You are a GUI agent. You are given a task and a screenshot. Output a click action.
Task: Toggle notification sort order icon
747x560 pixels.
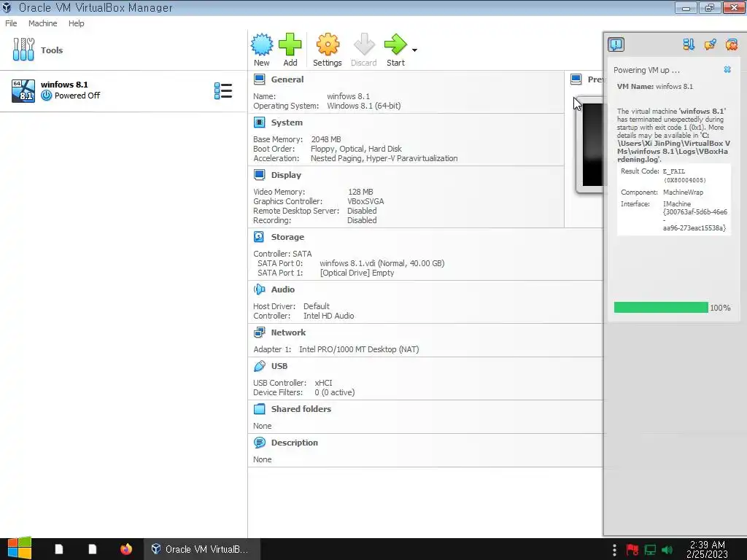(x=689, y=44)
